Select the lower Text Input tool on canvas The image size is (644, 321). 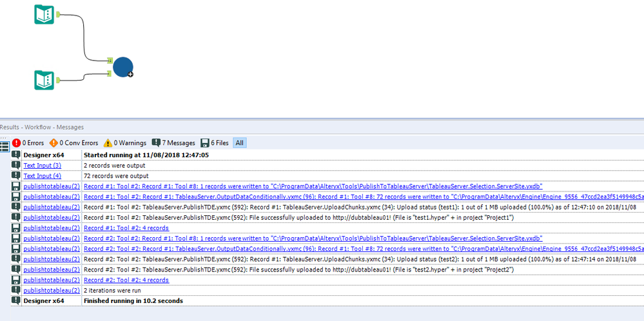point(44,80)
